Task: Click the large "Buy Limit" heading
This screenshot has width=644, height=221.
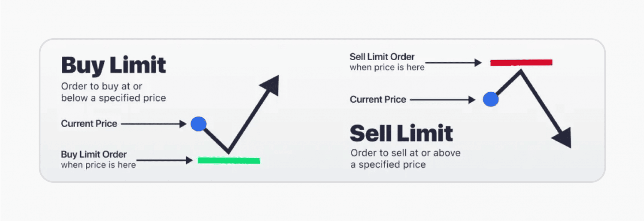Action: click(x=113, y=66)
